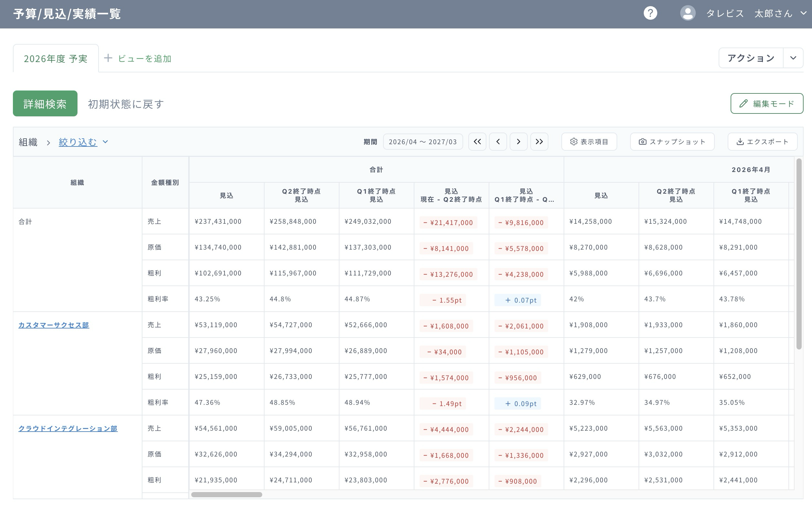This screenshot has width=812, height=505.
Task: Select the 2026年度 予実 tab
Action: click(x=56, y=59)
